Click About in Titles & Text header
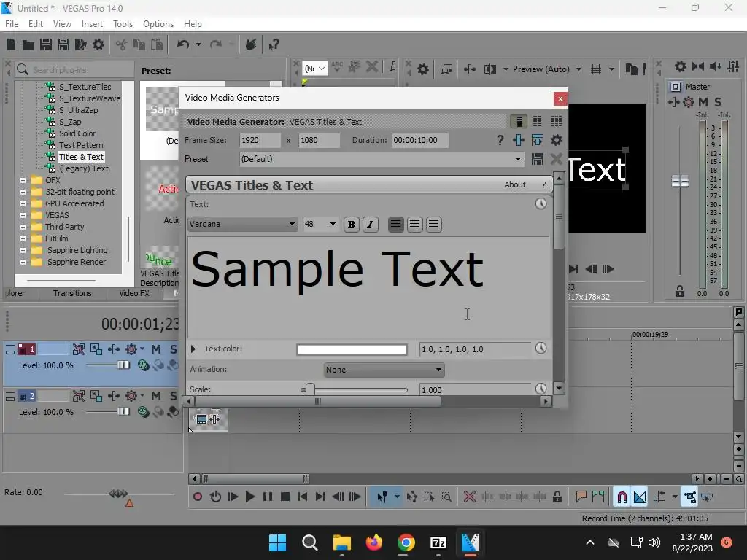Image resolution: width=747 pixels, height=560 pixels. point(515,184)
